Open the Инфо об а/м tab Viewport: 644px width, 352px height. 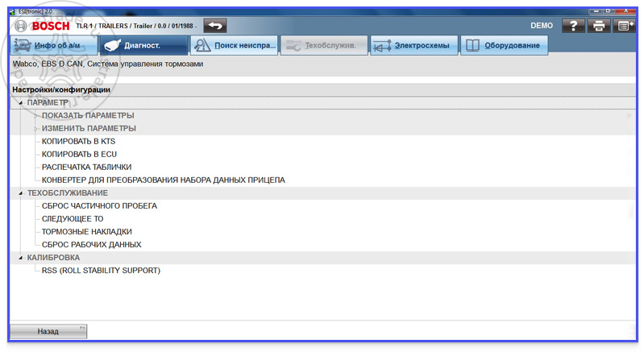click(54, 45)
